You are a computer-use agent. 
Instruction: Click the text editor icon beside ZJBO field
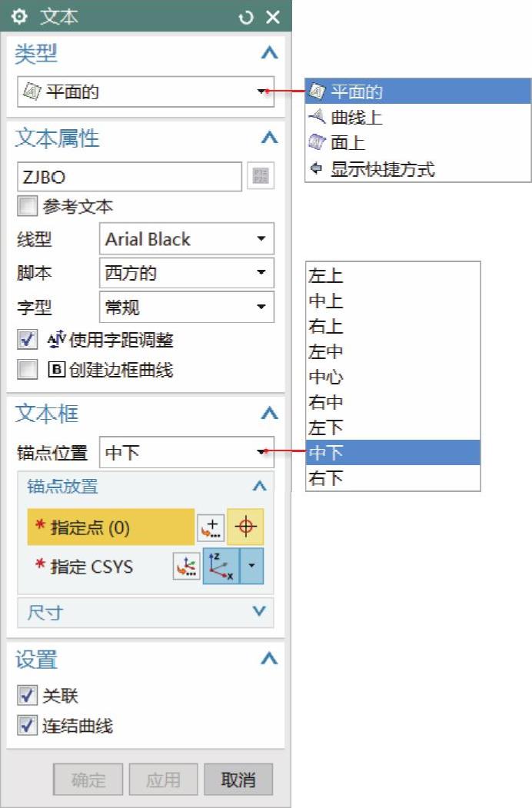pos(261,177)
